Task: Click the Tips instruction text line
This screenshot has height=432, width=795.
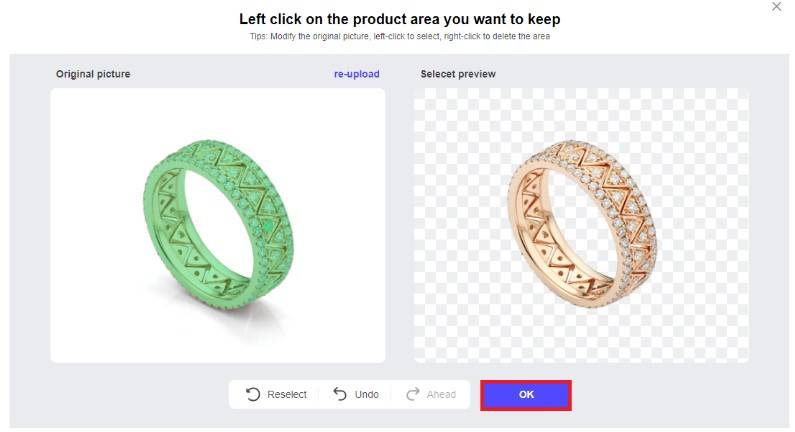Action: click(x=400, y=36)
